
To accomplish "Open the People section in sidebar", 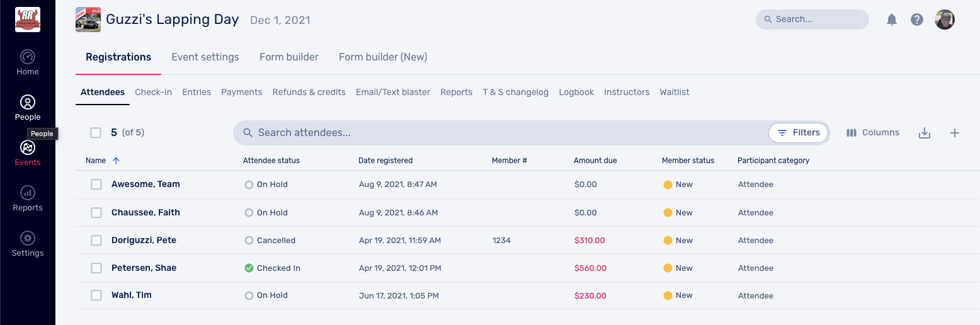I will pos(28,108).
